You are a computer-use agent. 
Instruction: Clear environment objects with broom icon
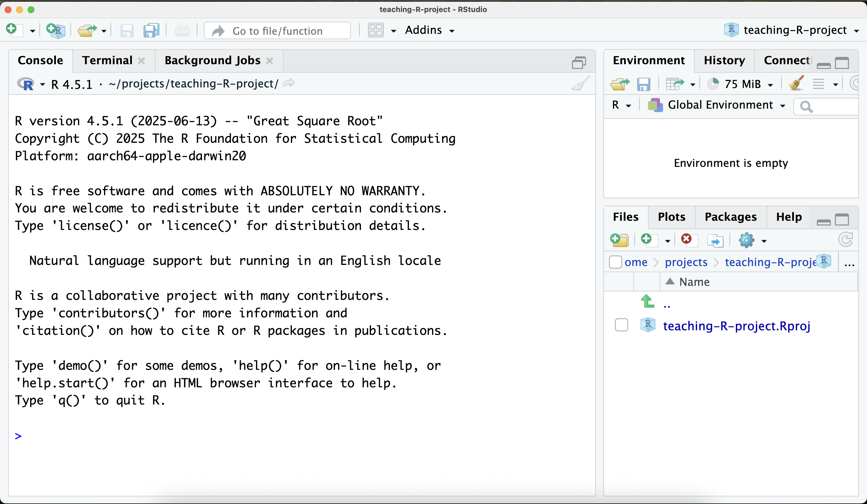tap(796, 83)
